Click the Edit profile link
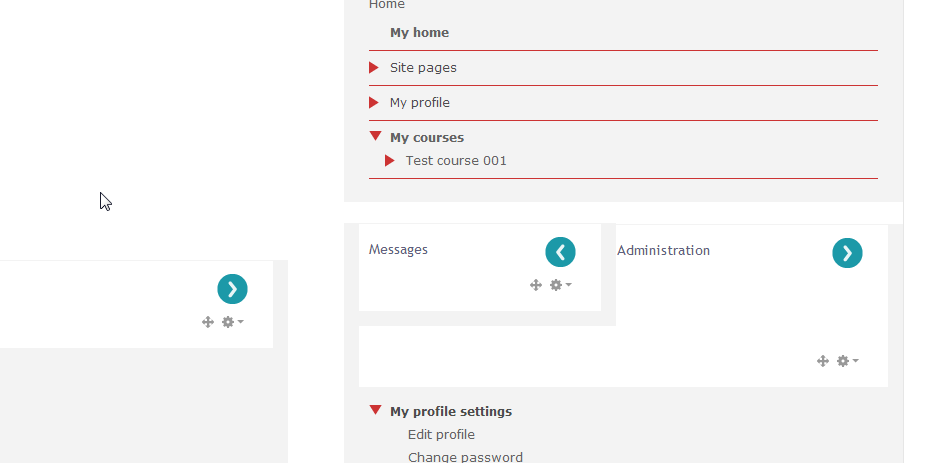 [x=441, y=435]
